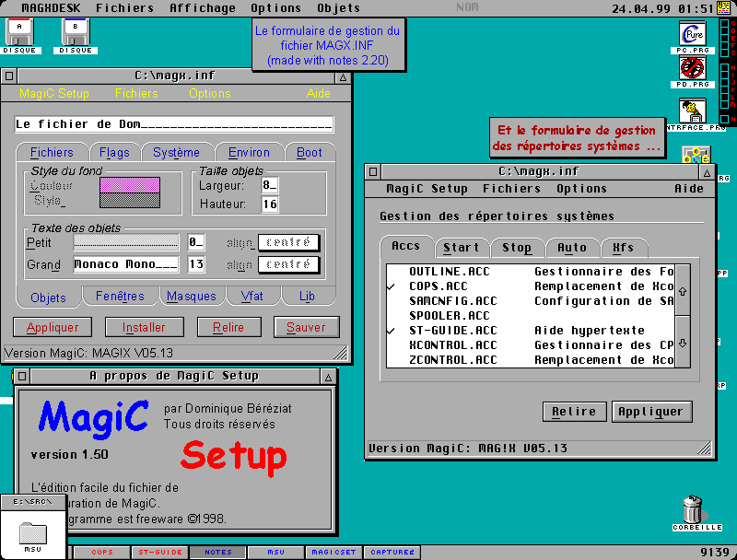Click the Sauver button
The image size is (737, 560).
[307, 327]
